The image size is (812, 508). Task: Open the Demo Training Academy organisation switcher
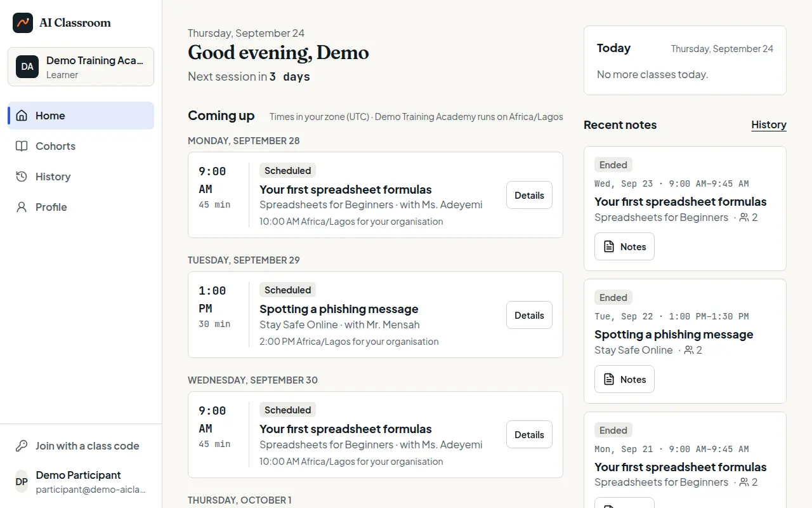(81, 67)
